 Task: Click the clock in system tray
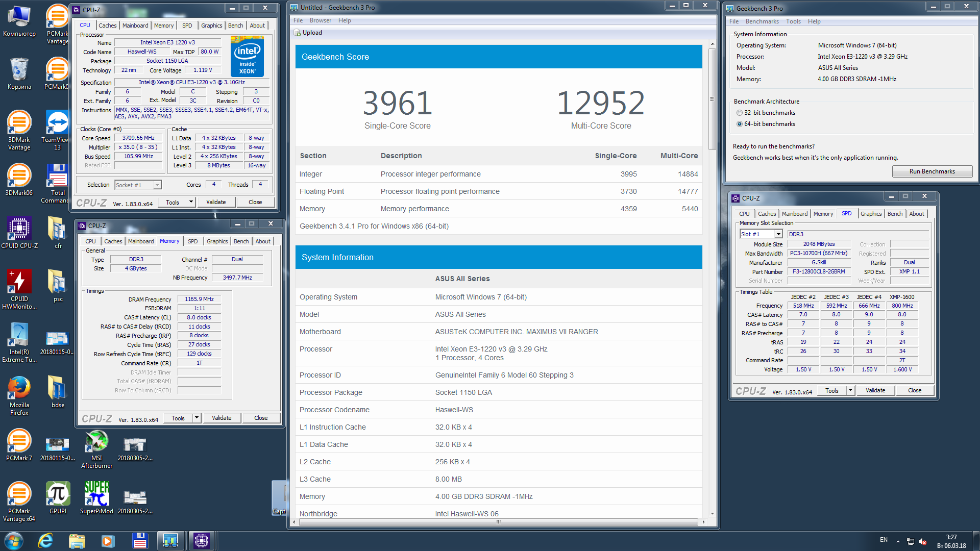coord(951,541)
